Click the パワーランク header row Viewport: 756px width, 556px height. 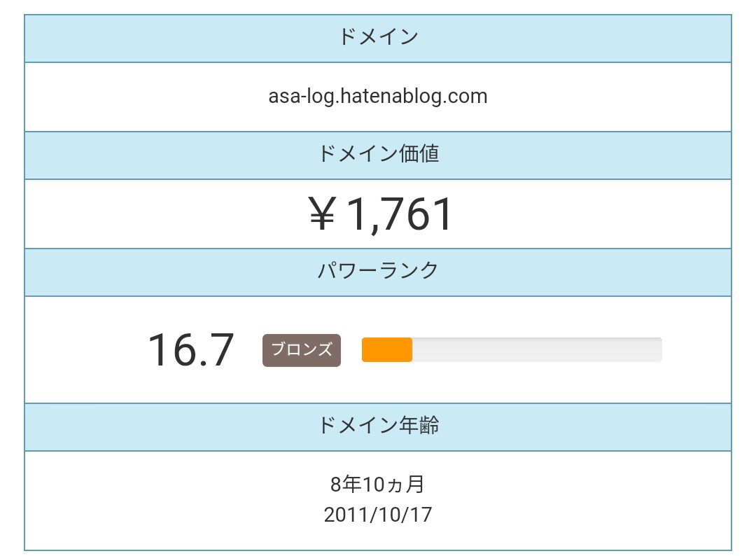click(378, 272)
